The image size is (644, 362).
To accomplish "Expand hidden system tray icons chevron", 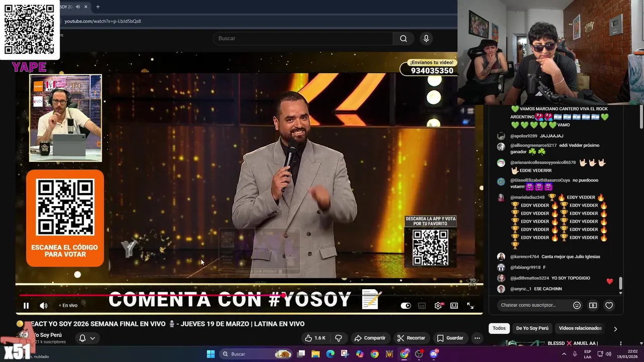I will 563,354.
